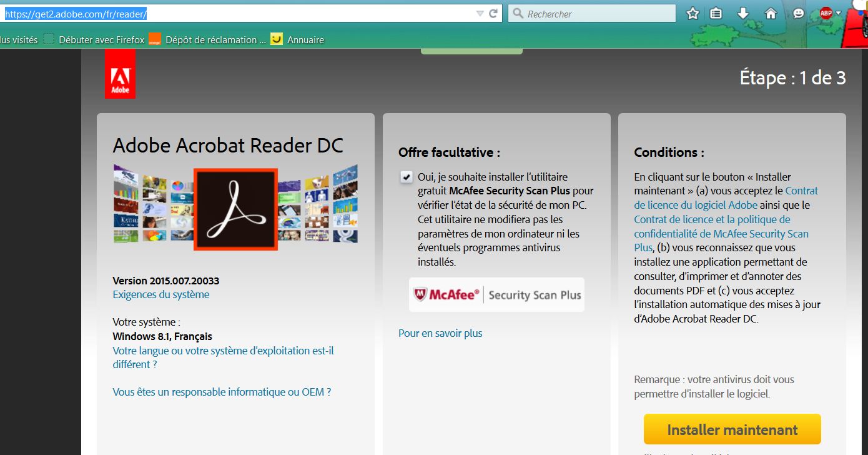868x455 pixels.
Task: Click the red Adobe logo
Action: pyautogui.click(x=120, y=74)
